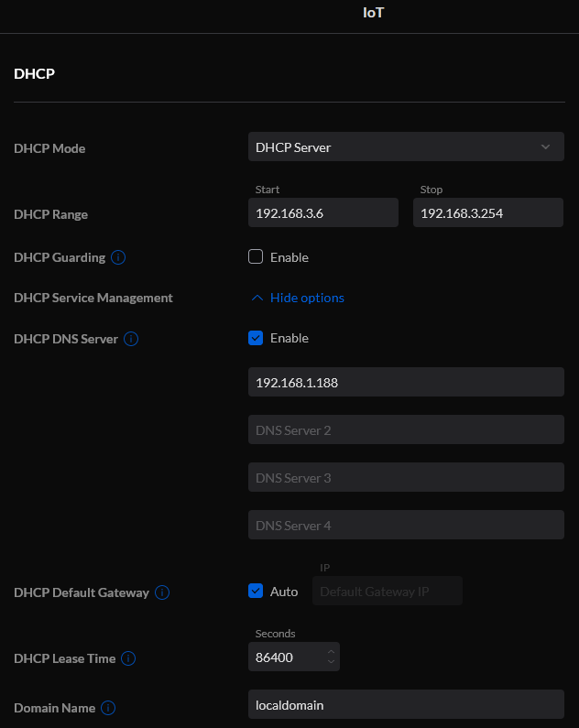Click the DNS Server 2 field
This screenshot has height=728, width=579.
406,429
